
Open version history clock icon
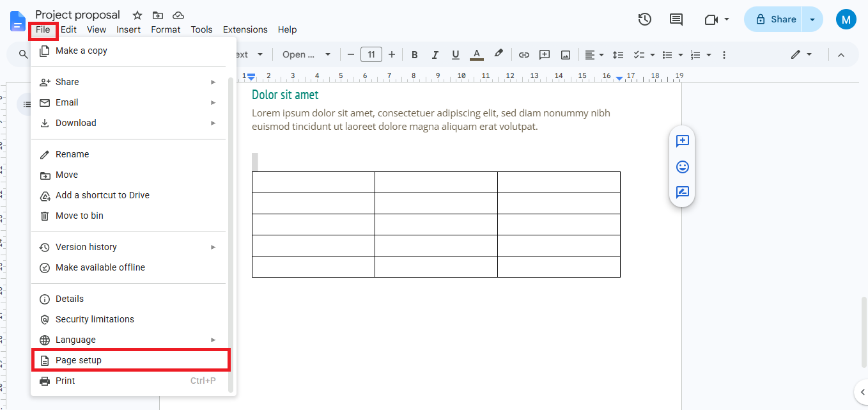click(645, 19)
